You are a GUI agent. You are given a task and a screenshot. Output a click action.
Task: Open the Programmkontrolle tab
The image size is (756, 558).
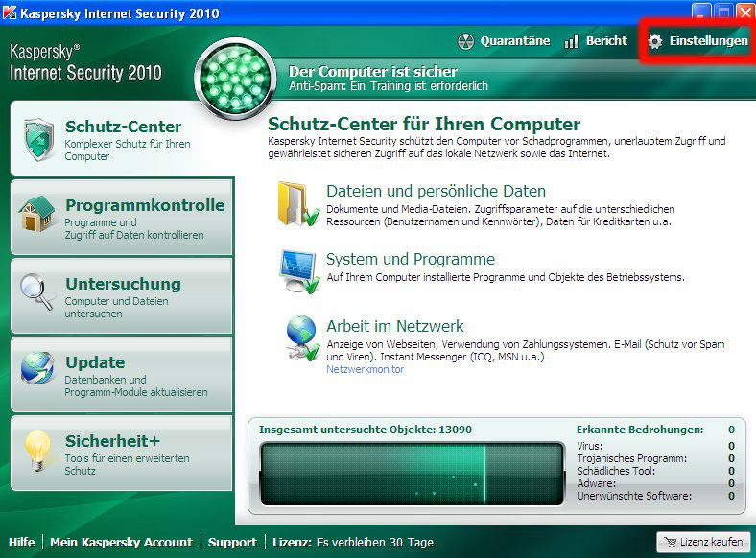tap(144, 206)
